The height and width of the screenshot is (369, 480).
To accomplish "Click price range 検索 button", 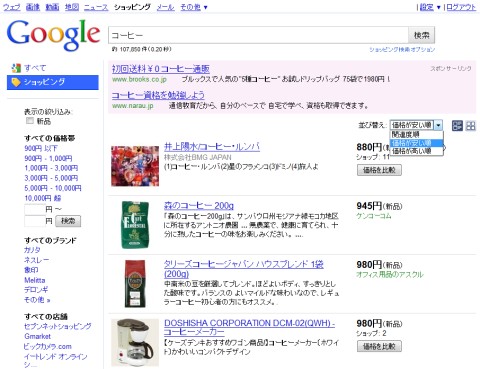I will (68, 221).
